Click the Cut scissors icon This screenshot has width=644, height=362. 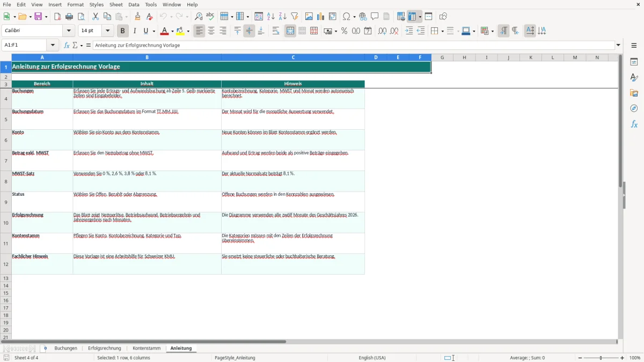(x=96, y=17)
